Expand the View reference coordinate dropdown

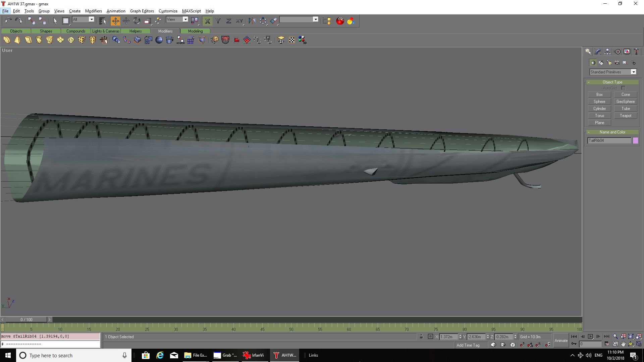(x=185, y=19)
